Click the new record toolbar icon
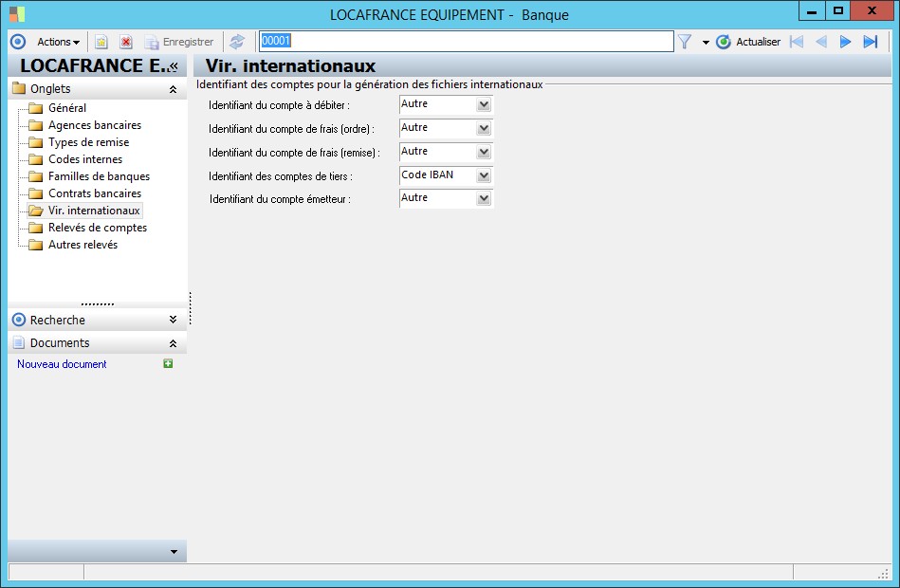Screen dimensions: 900x588 101,42
